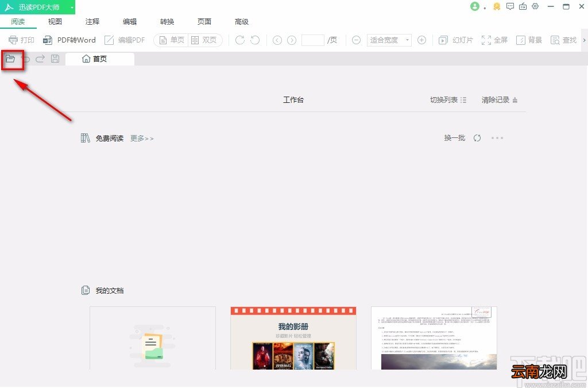Open a file with the folder icon

(10, 59)
